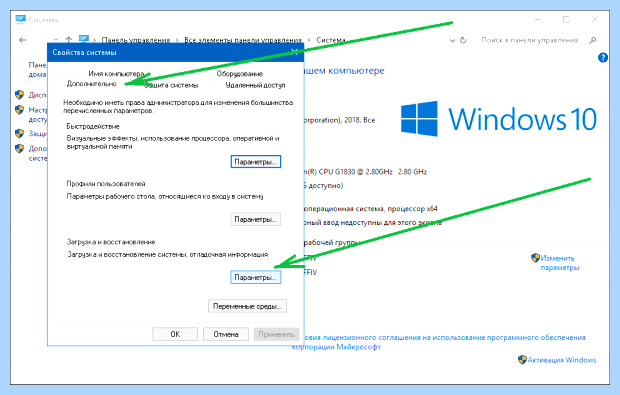Click Панель управления home sidebar link
The image size is (620, 395).
click(38, 70)
